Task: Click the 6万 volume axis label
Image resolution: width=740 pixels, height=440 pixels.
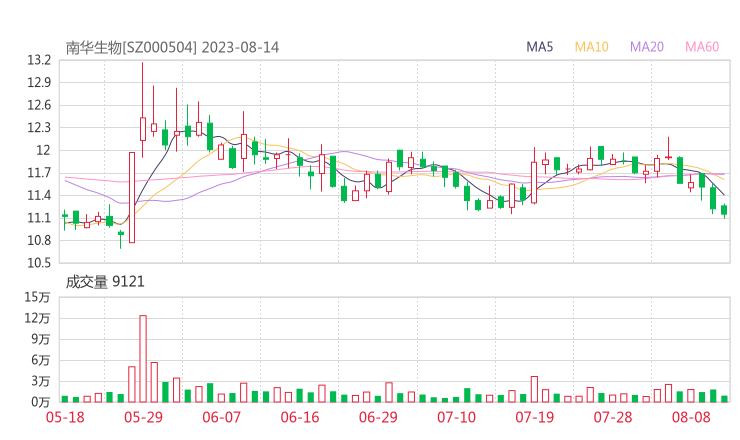Action: tap(41, 360)
